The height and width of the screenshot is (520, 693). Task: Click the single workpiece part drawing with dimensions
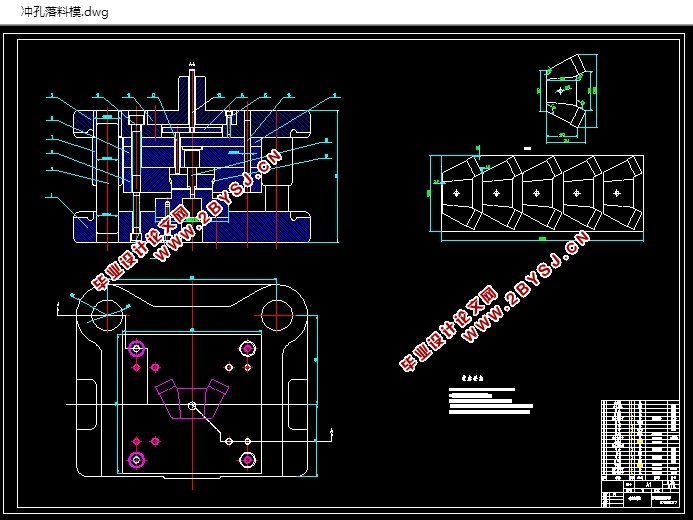(x=568, y=98)
